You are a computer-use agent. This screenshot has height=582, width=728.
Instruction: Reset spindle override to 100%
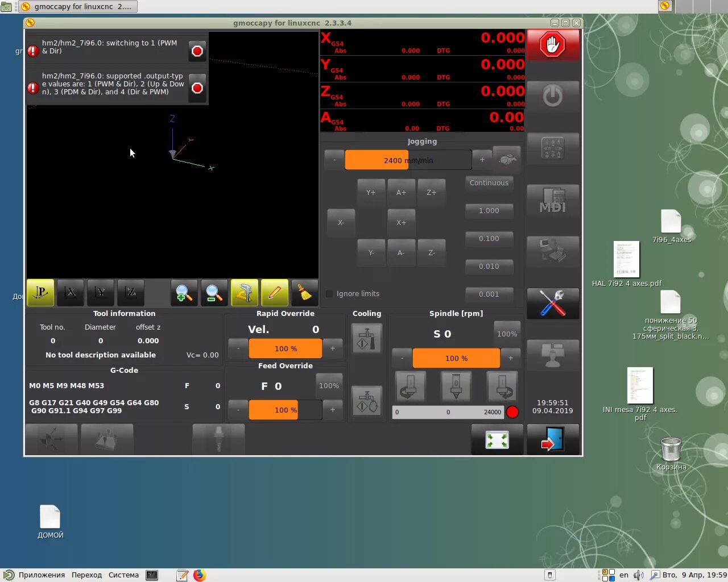pos(507,334)
